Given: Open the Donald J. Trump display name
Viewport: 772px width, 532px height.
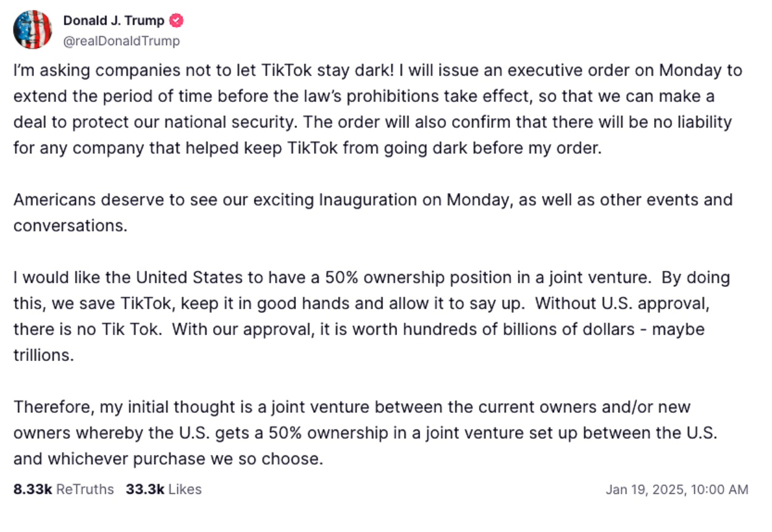Looking at the screenshot, I should point(114,20).
